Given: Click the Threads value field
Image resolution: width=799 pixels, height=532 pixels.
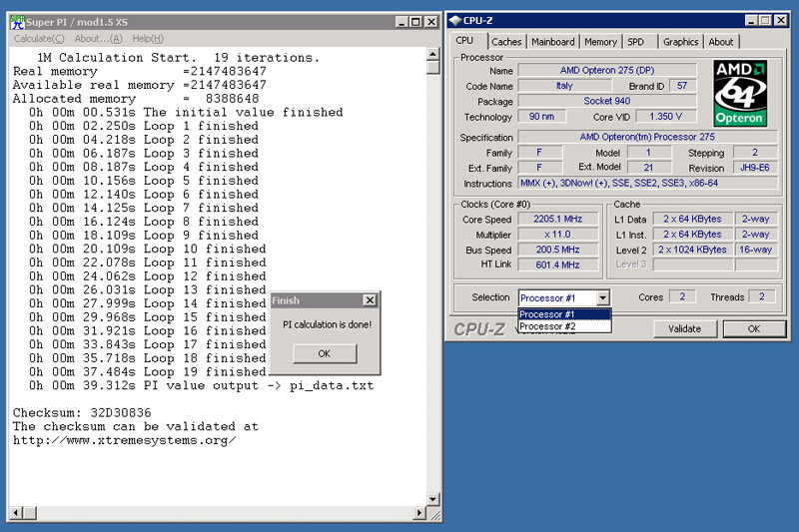Looking at the screenshot, I should (762, 296).
